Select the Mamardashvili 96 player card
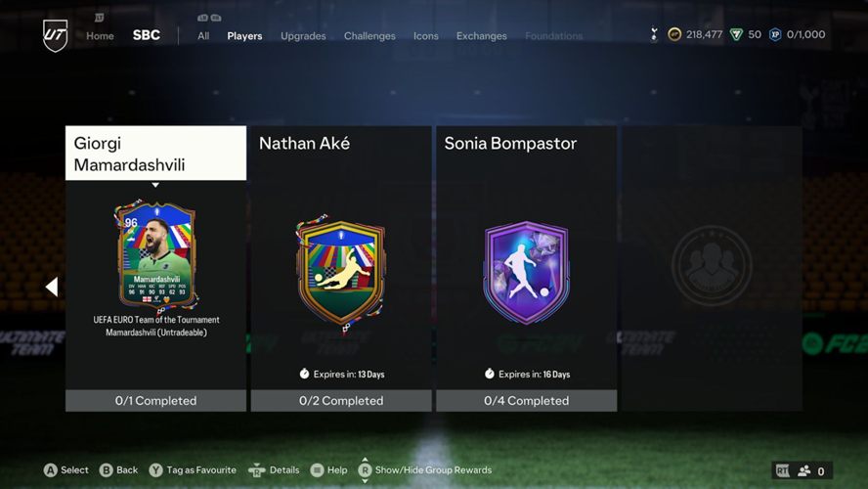Viewport: 868px width, 489px height. [156, 254]
